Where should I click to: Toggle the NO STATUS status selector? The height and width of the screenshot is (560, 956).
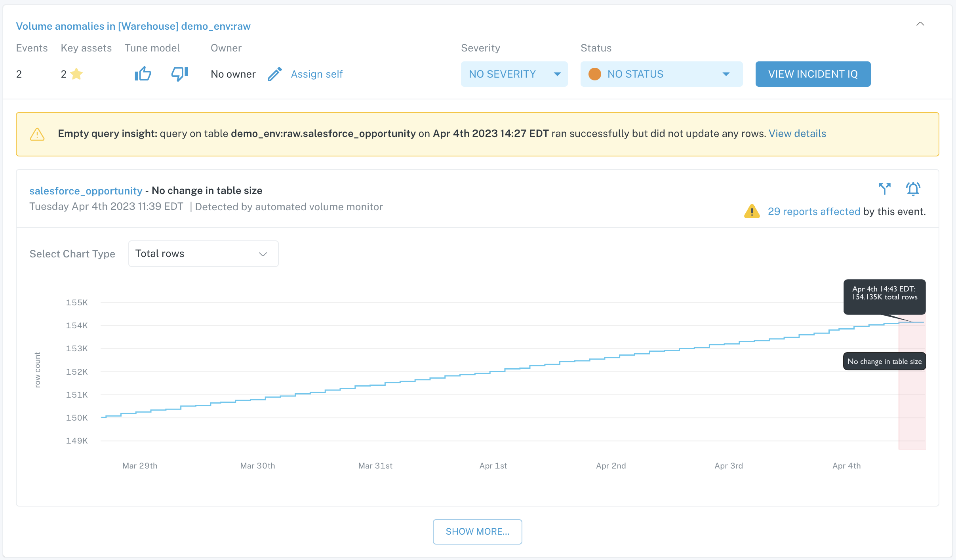[x=661, y=74]
